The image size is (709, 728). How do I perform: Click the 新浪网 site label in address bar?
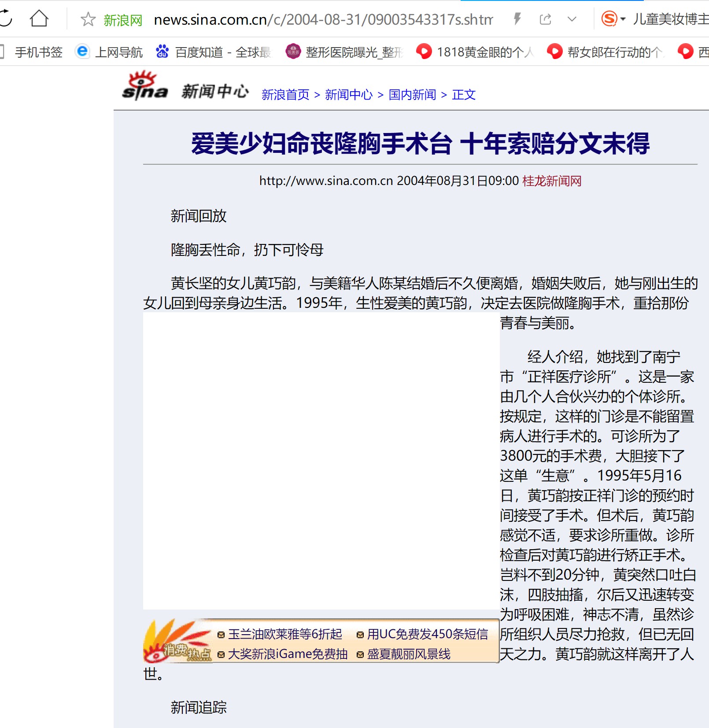click(x=123, y=20)
